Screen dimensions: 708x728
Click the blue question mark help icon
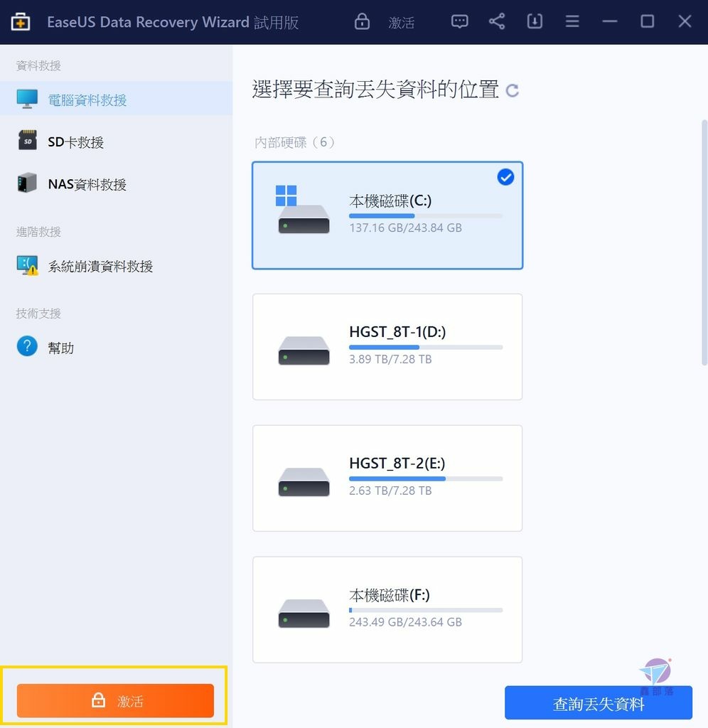click(27, 346)
